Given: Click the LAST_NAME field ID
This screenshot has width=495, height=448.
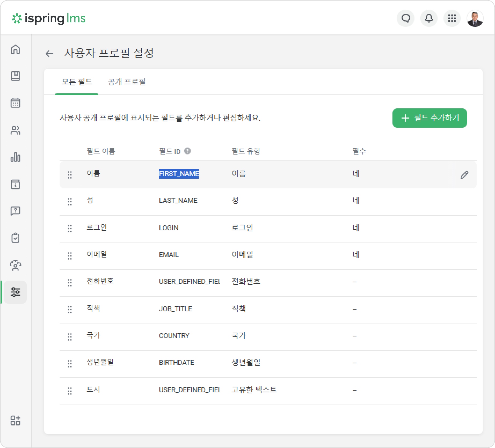Looking at the screenshot, I should coord(178,201).
